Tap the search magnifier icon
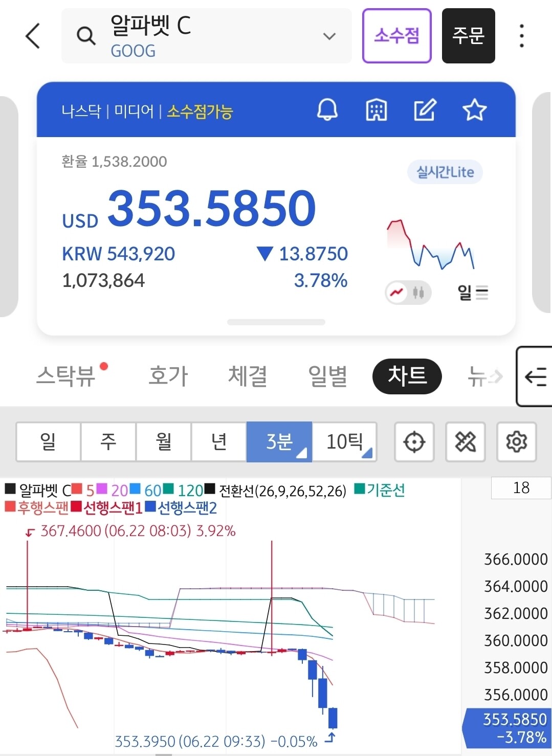The width and height of the screenshot is (552, 756). (x=85, y=36)
